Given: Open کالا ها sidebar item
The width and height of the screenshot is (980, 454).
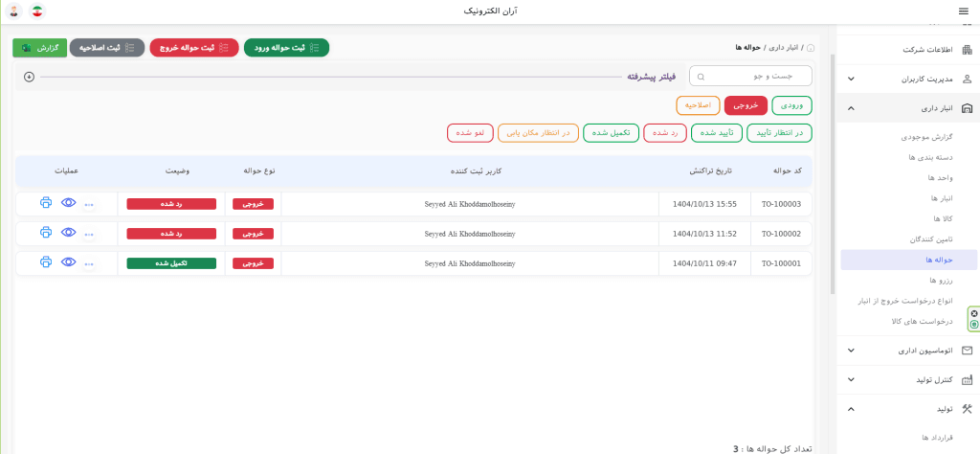Looking at the screenshot, I should pyautogui.click(x=943, y=218).
